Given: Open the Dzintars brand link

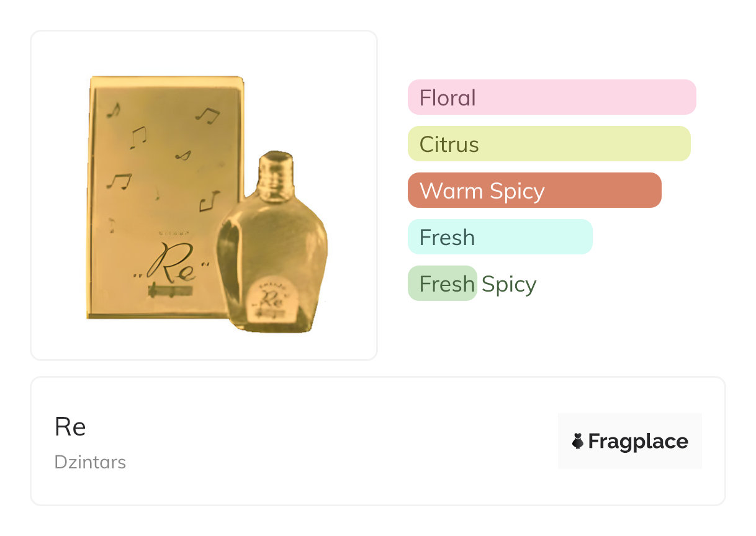Looking at the screenshot, I should click(90, 462).
